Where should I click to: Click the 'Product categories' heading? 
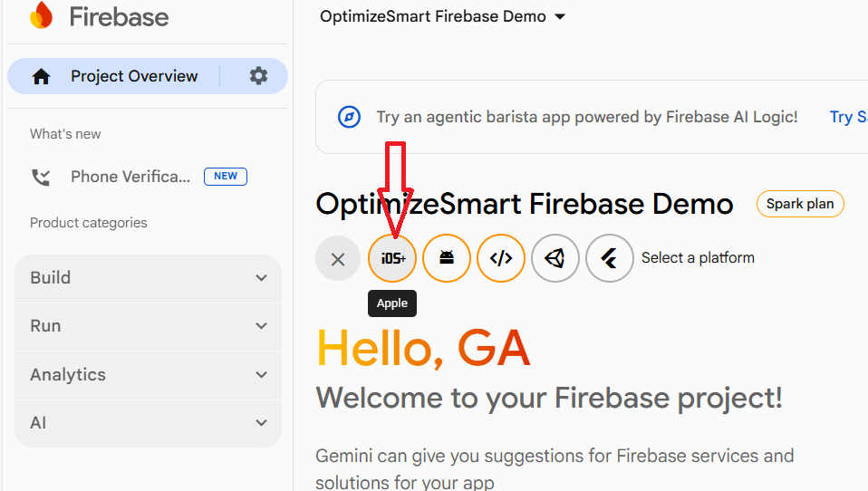[89, 223]
